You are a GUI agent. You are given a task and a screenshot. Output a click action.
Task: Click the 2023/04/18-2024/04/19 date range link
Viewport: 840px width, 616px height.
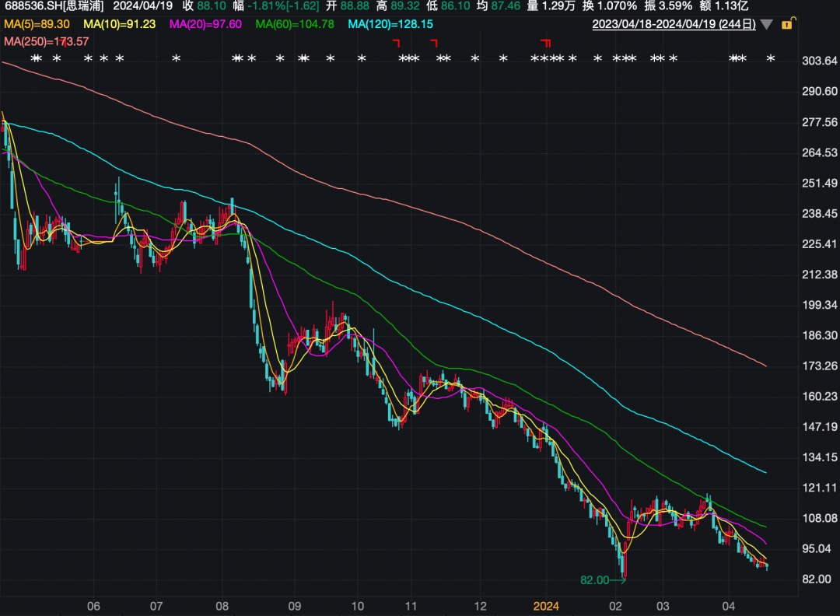tap(674, 25)
